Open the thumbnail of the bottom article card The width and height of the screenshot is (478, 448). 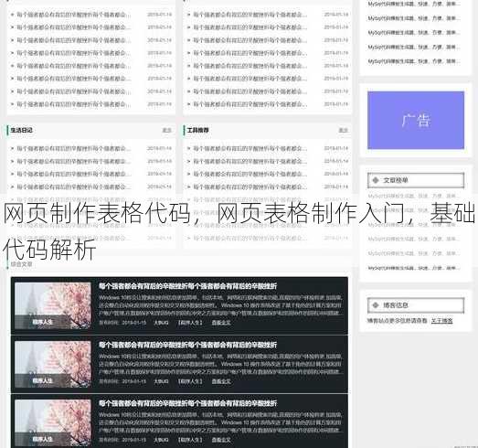pos(53,422)
